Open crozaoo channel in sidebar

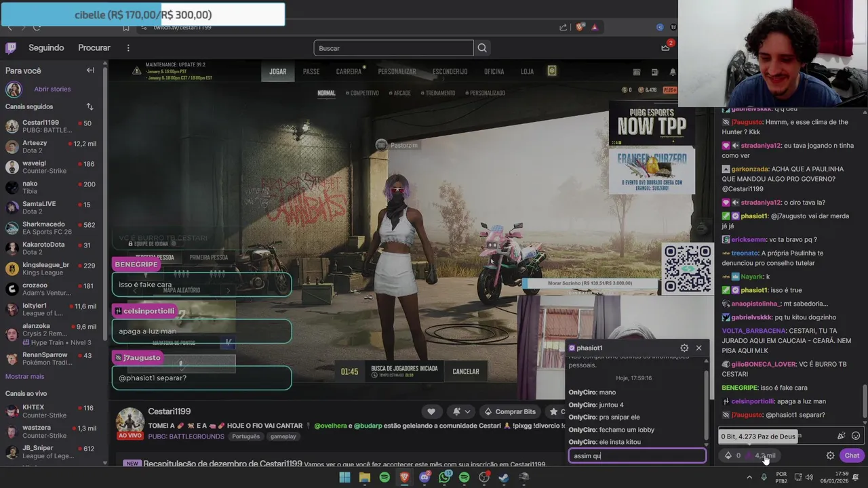52,289
